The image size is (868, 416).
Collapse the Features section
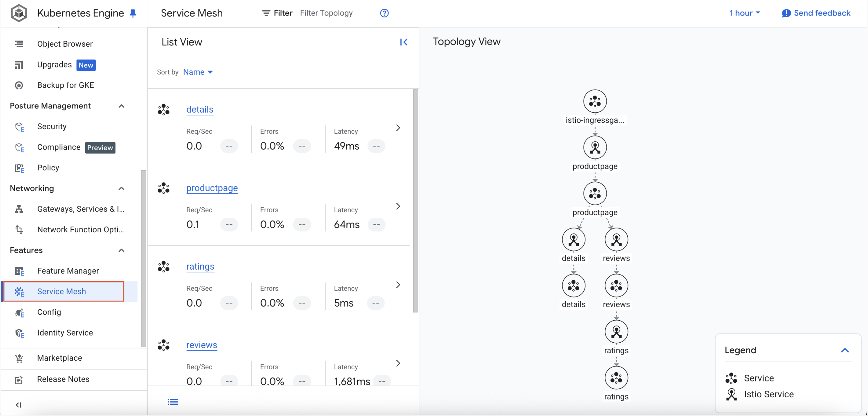pyautogui.click(x=121, y=251)
